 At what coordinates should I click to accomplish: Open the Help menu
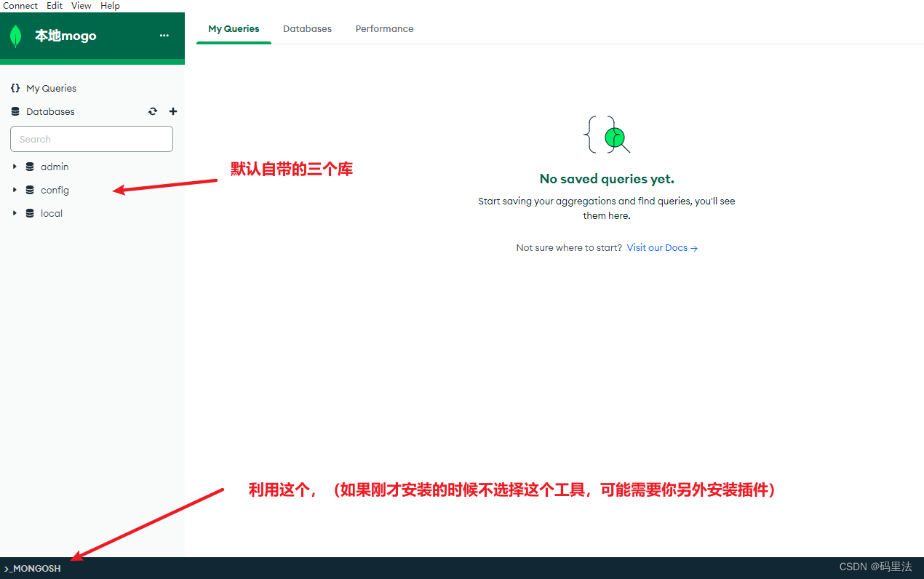click(110, 6)
